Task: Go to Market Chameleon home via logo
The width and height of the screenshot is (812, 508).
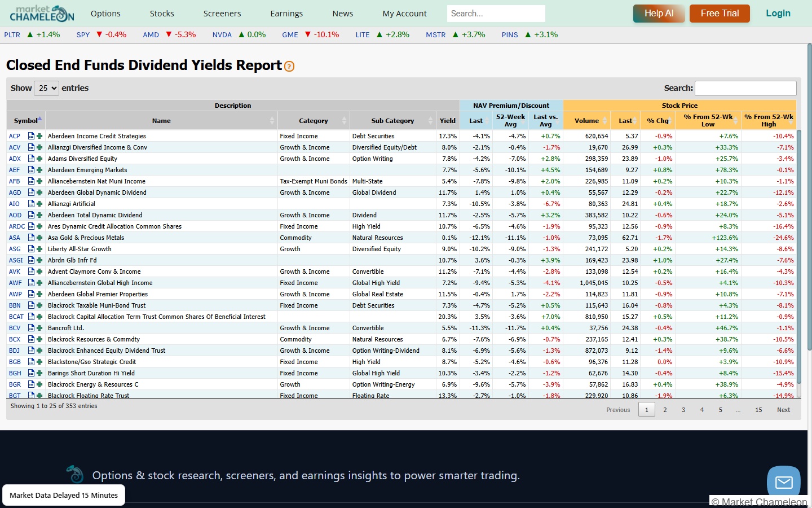Action: 42,13
